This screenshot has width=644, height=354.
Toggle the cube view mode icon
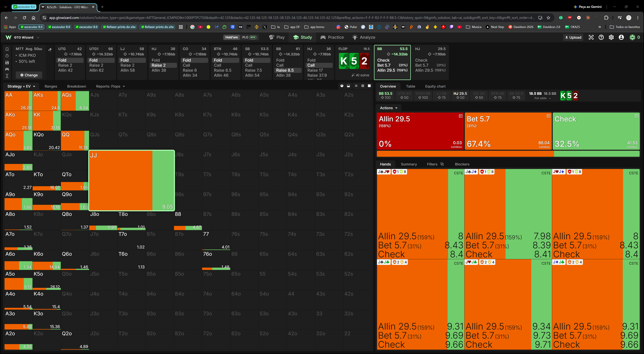342,86
